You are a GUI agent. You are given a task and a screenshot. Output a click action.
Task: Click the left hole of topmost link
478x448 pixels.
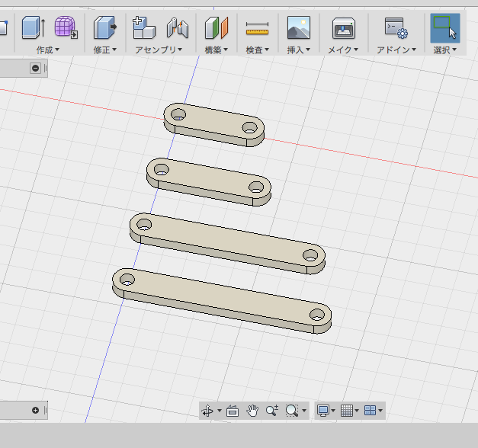coord(178,115)
